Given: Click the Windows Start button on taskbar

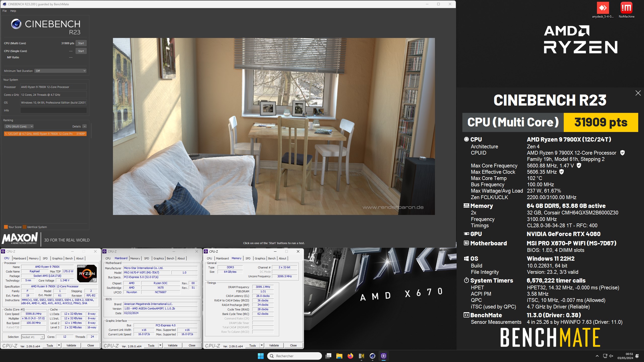Looking at the screenshot, I should (x=261, y=356).
